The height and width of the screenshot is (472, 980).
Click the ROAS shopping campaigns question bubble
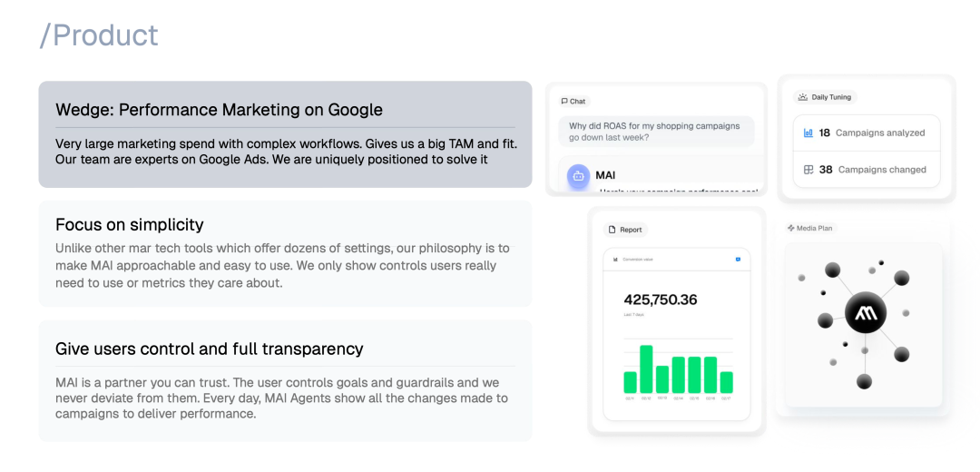click(656, 132)
